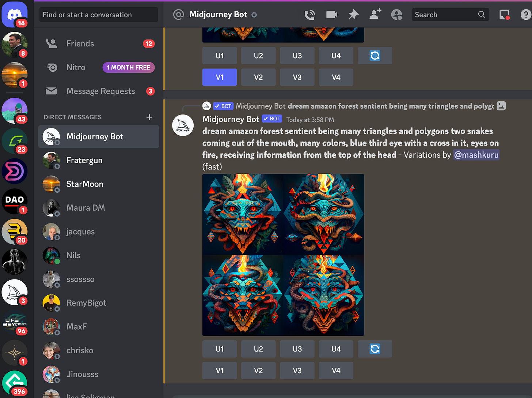Open RemyBigot conversation
Image resolution: width=532 pixels, height=398 pixels.
99,303
